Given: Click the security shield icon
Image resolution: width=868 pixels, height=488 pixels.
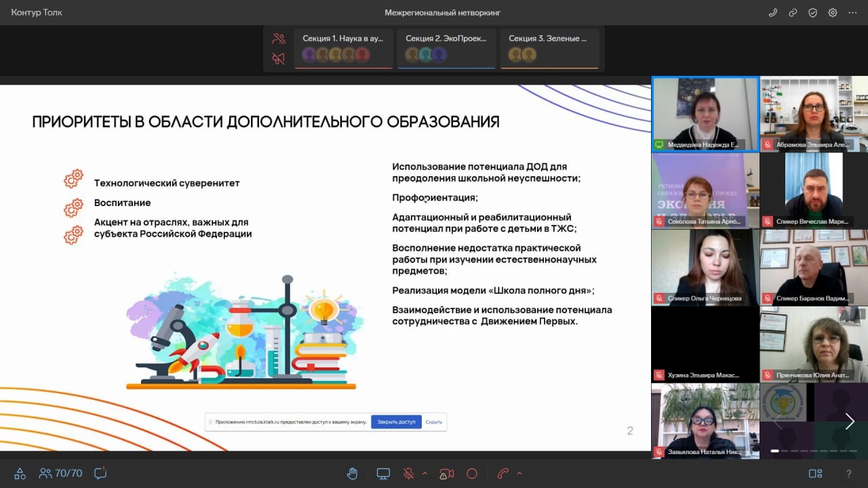Looking at the screenshot, I should (x=812, y=13).
